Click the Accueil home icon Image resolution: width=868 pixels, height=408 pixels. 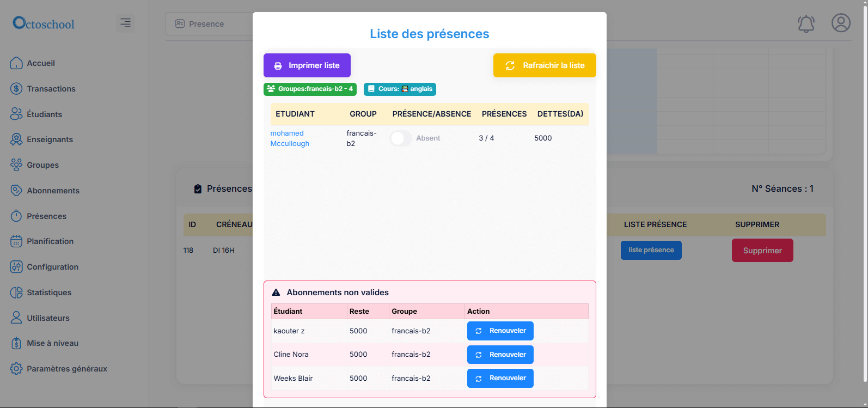point(16,63)
